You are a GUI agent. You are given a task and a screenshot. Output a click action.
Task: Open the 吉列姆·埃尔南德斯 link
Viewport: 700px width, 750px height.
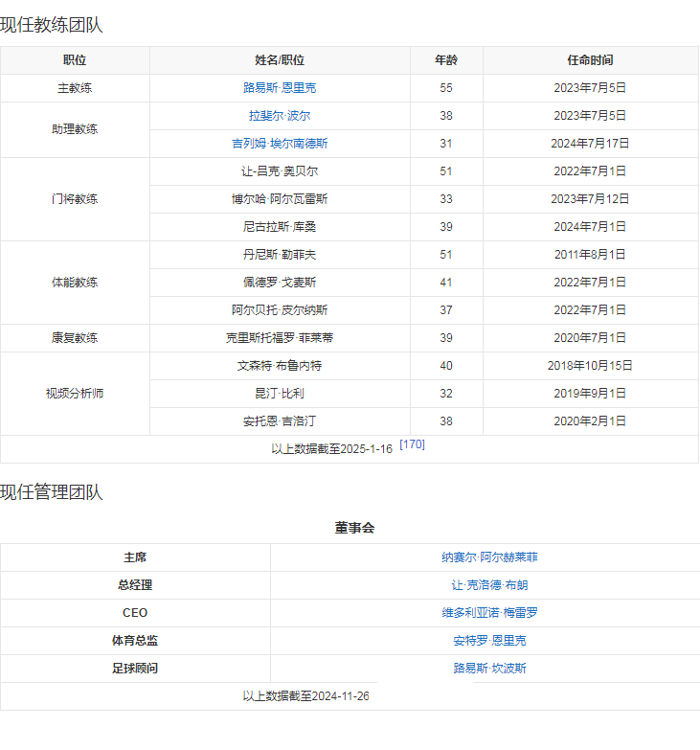[x=280, y=144]
